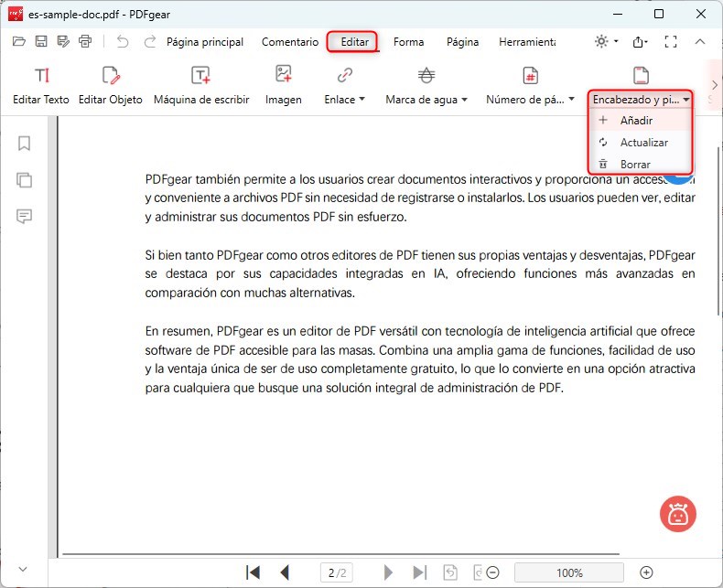Image resolution: width=723 pixels, height=588 pixels.
Task: Open the page thumbnails panel
Action: point(24,180)
